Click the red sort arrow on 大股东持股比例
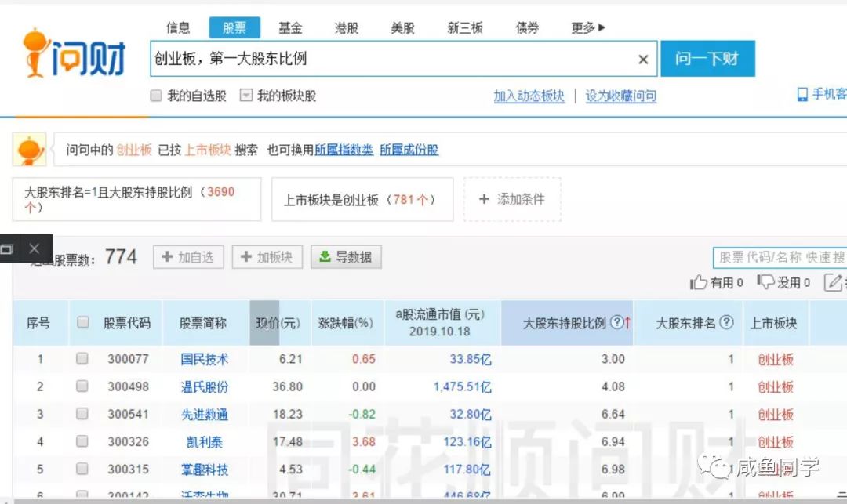 (x=627, y=323)
